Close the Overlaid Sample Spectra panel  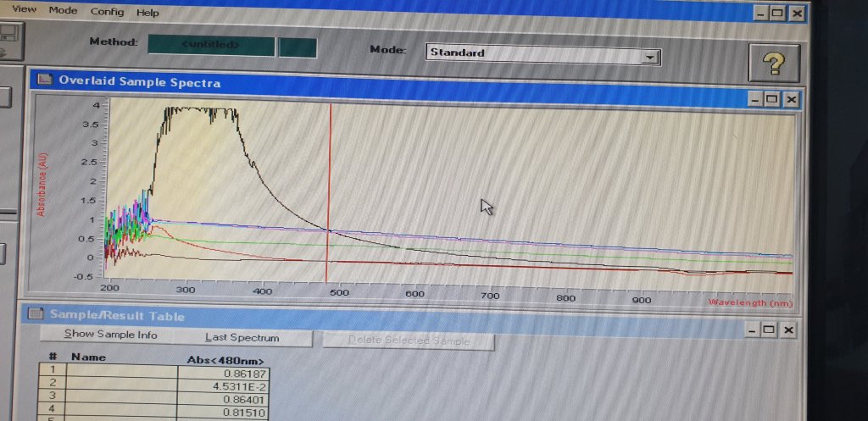(x=790, y=99)
